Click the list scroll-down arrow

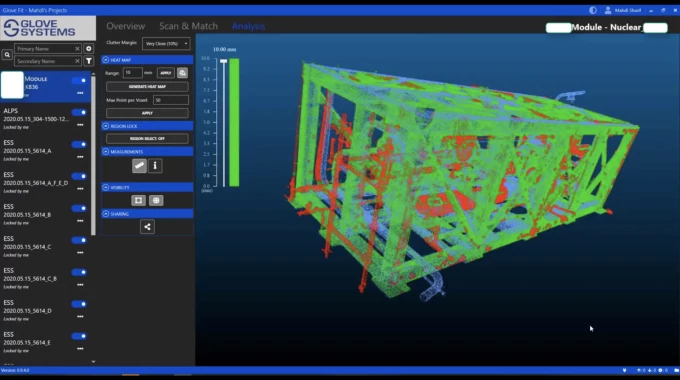93,361
